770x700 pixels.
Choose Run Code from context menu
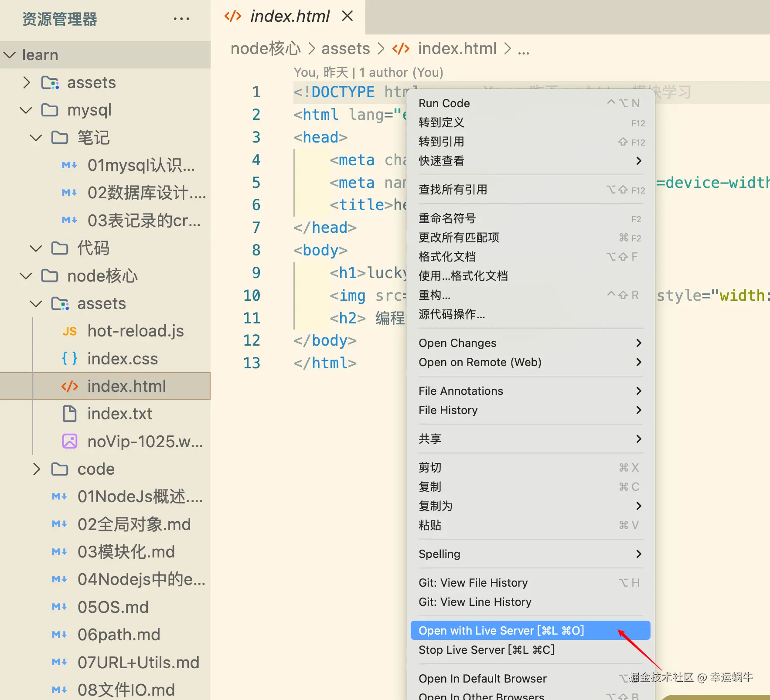click(x=530, y=103)
